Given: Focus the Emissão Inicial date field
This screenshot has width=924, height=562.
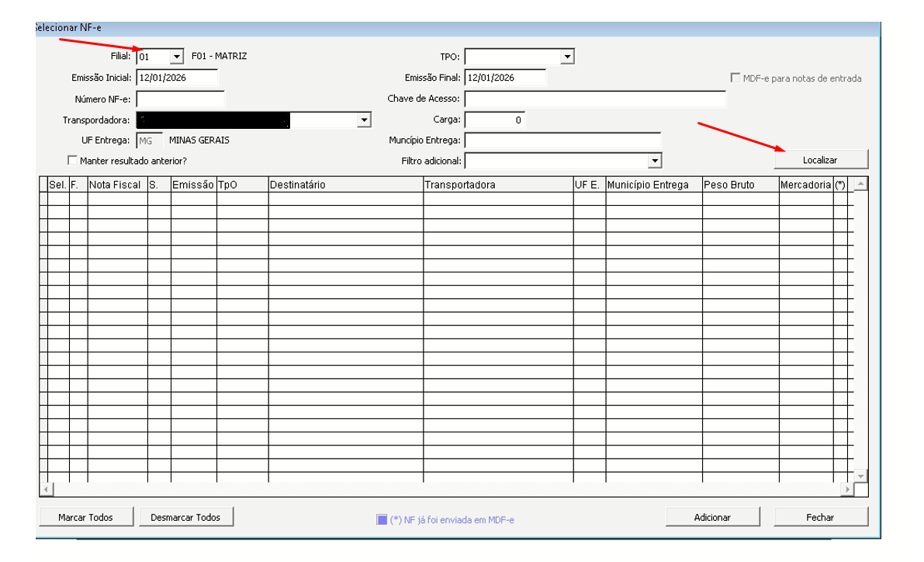Looking at the screenshot, I should pyautogui.click(x=177, y=78).
